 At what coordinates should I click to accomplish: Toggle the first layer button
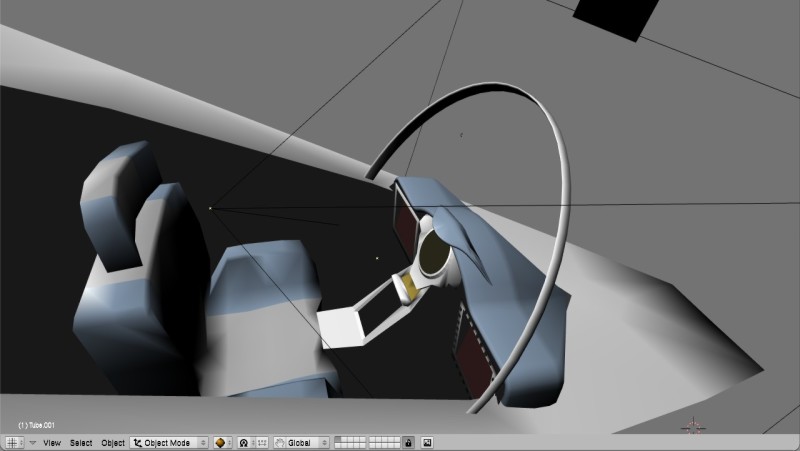pyautogui.click(x=338, y=438)
